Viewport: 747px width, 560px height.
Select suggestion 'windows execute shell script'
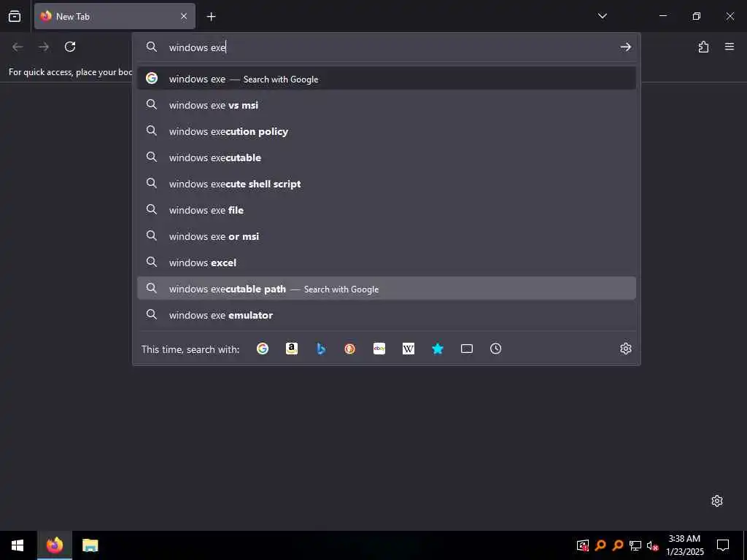point(387,183)
